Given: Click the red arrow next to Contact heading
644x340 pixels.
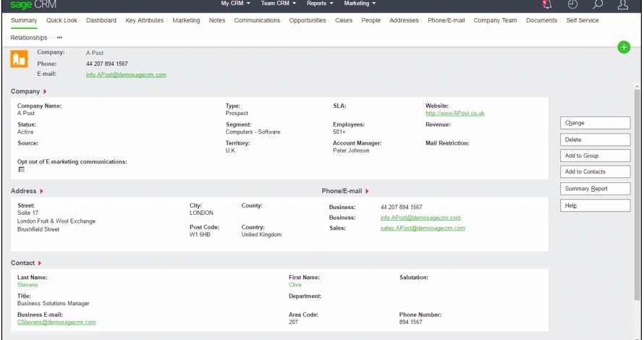Looking at the screenshot, I should pyautogui.click(x=40, y=263).
